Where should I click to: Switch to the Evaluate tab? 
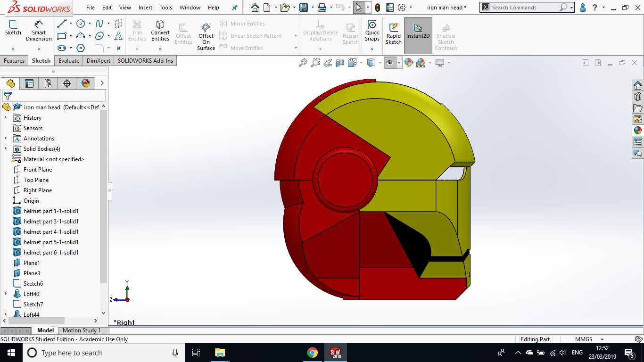(69, 61)
